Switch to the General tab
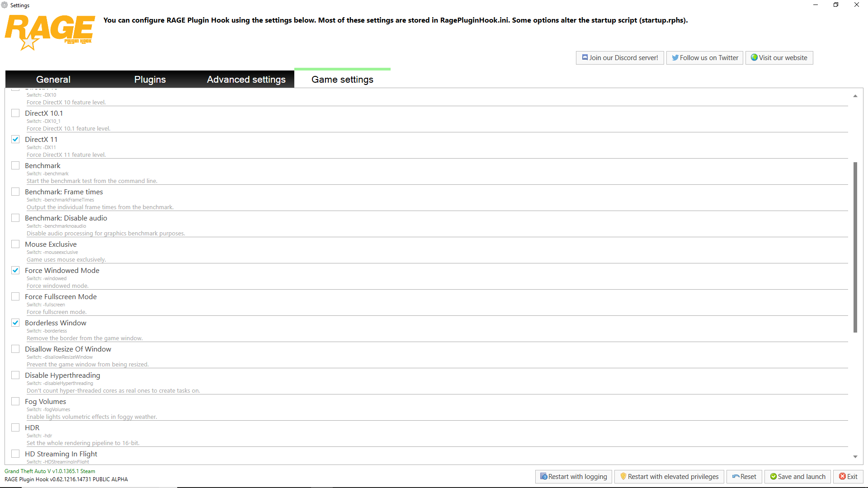The height and width of the screenshot is (488, 868). tap(53, 80)
